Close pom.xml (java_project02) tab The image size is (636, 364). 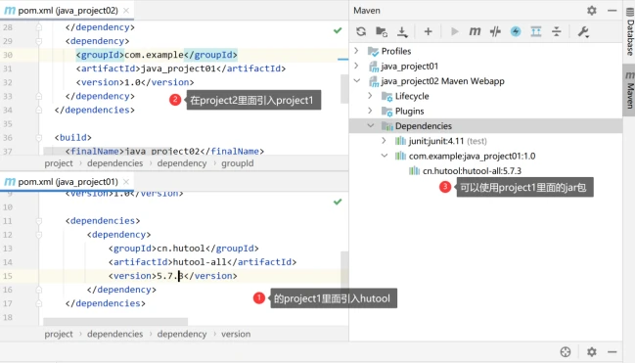click(x=126, y=11)
